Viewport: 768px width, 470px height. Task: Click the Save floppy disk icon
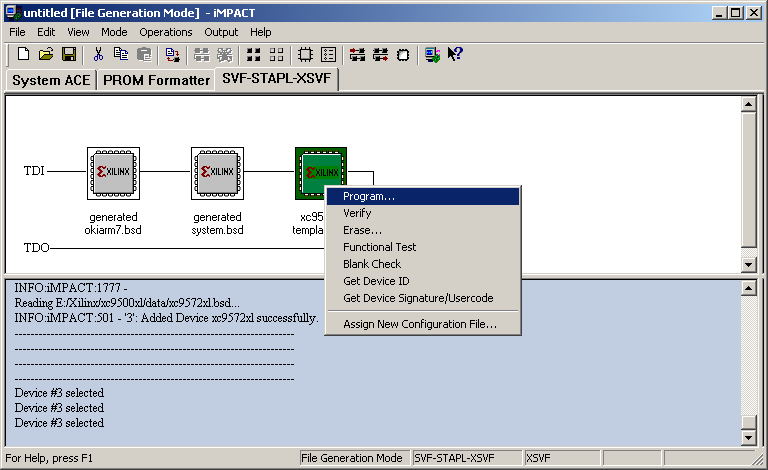click(69, 54)
